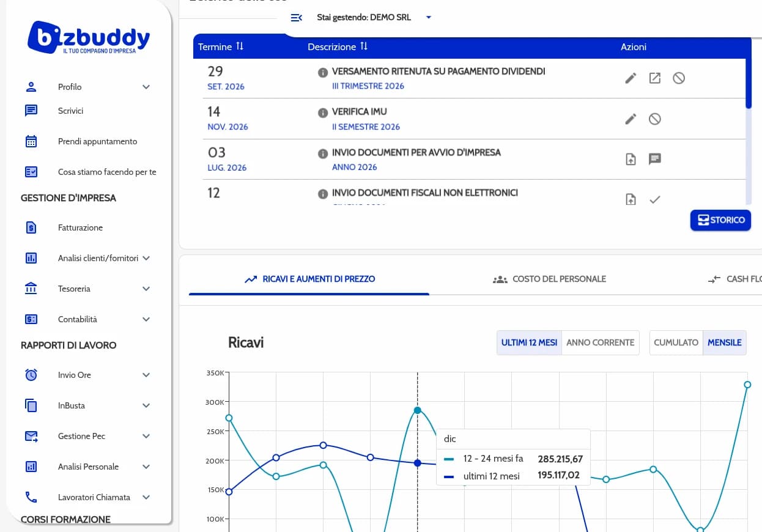Click the Prendi appuntamento calendar icon
This screenshot has width=762, height=532.
(x=31, y=141)
